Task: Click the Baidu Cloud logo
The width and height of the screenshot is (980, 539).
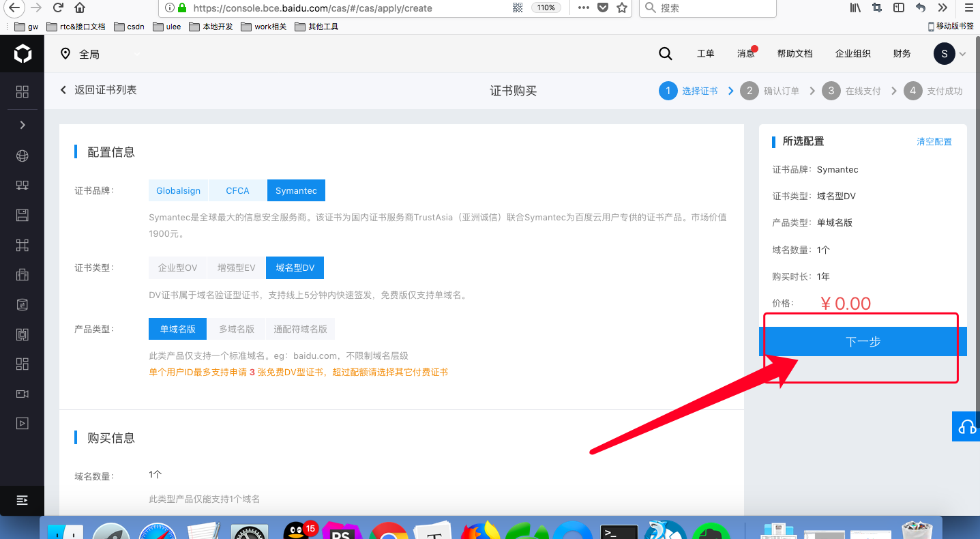Action: pos(23,54)
